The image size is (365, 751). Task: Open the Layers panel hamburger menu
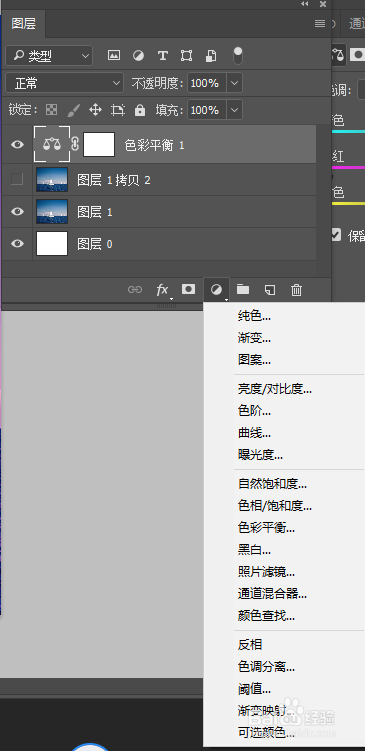[x=320, y=23]
